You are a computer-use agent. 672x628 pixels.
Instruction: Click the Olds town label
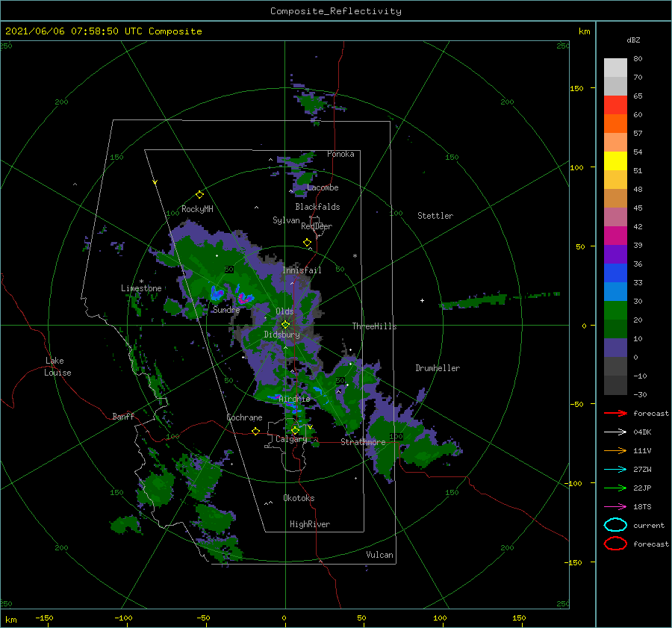point(284,311)
